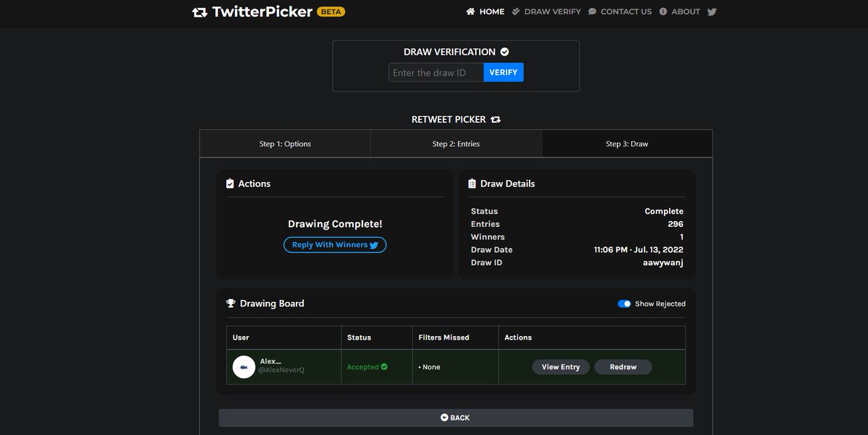Viewport: 868px width, 435px height.
Task: Switch to the Step 1: Options tab
Action: (x=285, y=144)
